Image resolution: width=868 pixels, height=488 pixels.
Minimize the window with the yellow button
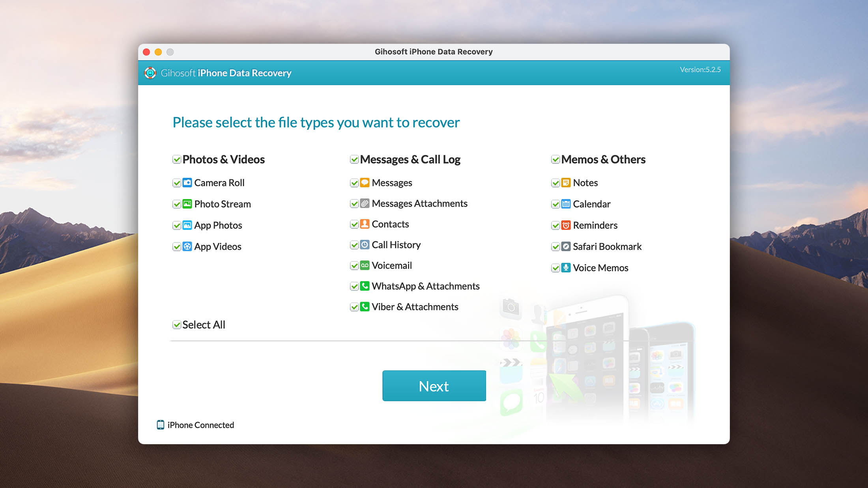tap(158, 52)
